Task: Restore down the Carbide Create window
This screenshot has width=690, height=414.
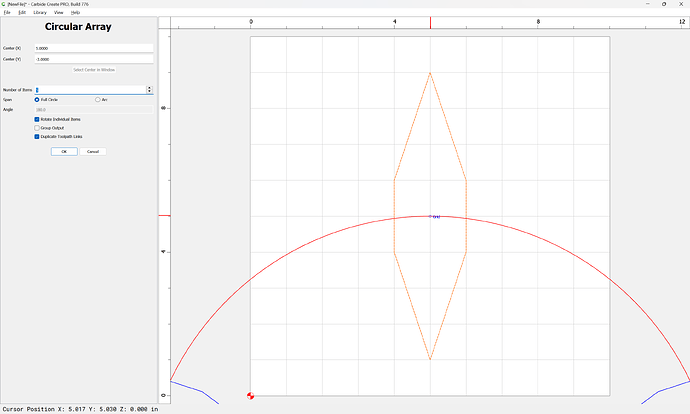Action: click(664, 4)
